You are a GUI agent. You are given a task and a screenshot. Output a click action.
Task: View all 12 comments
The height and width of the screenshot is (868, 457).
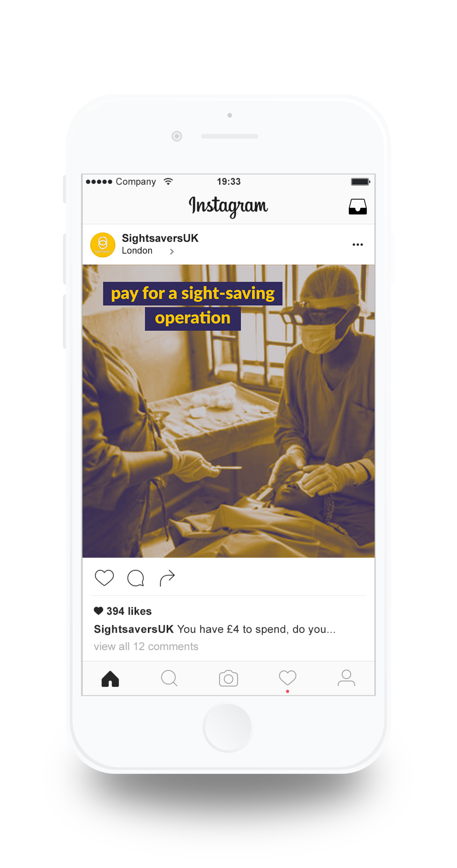(x=146, y=646)
